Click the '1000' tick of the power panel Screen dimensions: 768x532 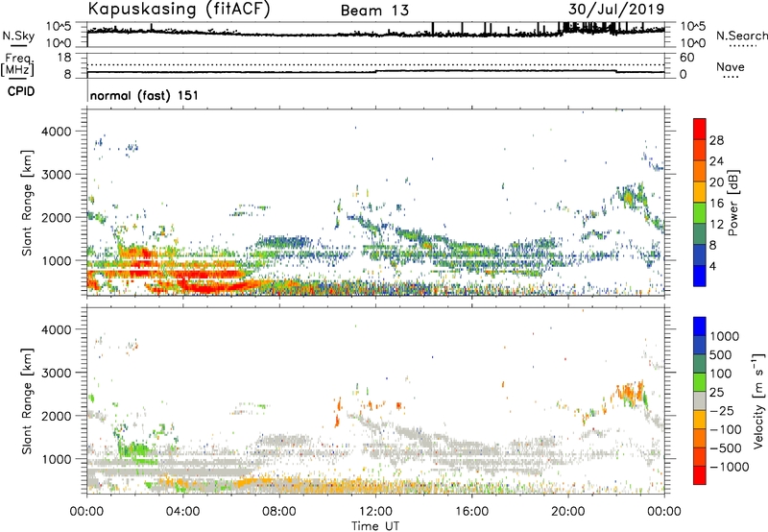pyautogui.click(x=56, y=260)
